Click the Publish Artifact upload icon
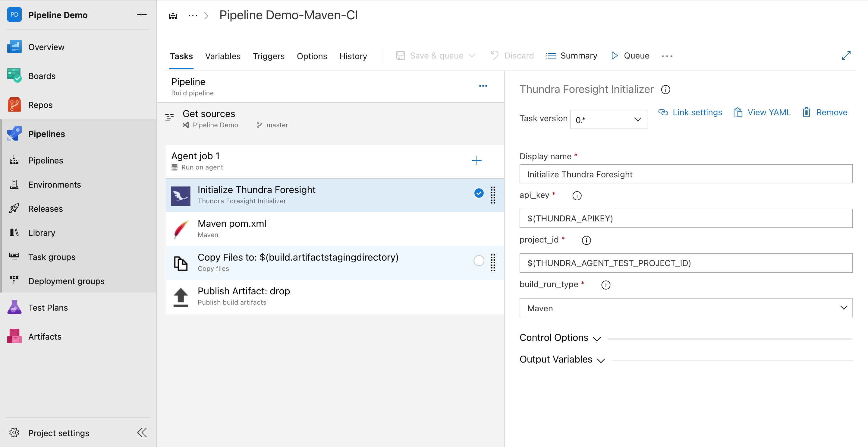 tap(181, 297)
